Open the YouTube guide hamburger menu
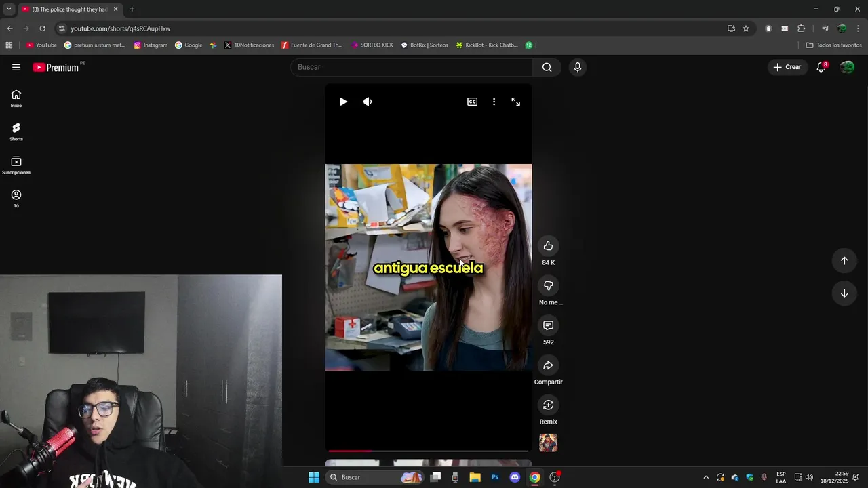Screen dimensions: 868x488 (16, 67)
